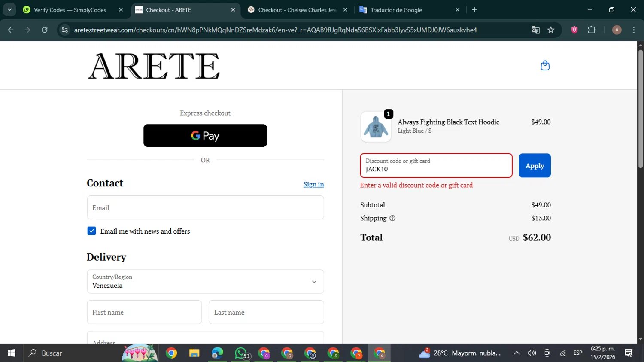Click the First name field

click(144, 312)
